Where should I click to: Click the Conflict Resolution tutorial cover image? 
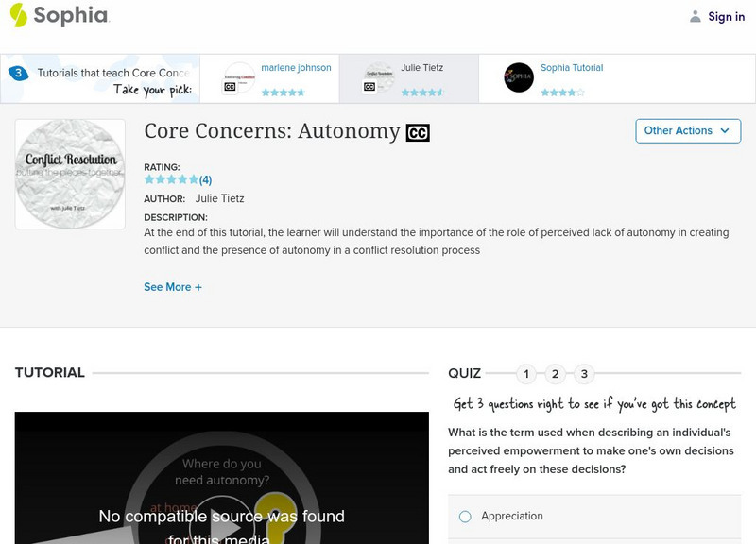tap(70, 174)
